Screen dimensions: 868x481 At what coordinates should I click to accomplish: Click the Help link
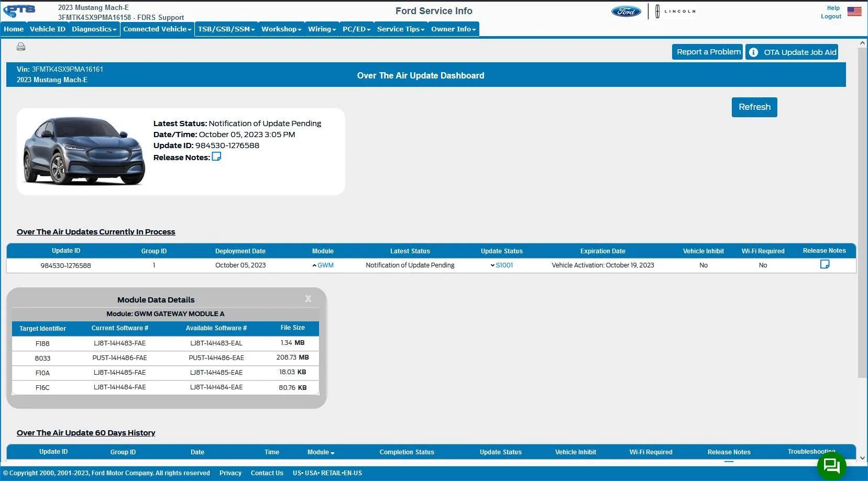[833, 8]
